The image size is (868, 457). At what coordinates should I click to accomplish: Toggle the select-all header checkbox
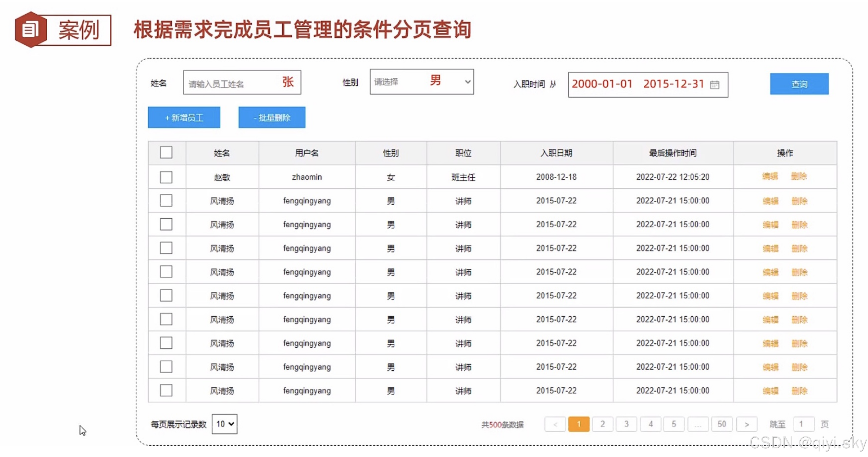pyautogui.click(x=166, y=153)
